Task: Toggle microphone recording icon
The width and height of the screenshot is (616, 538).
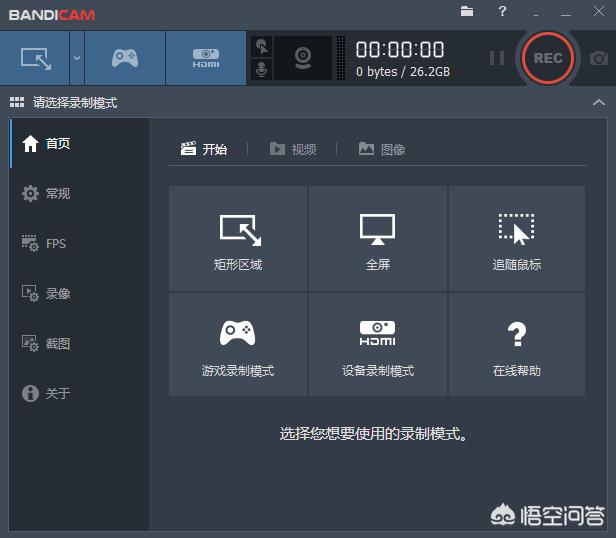Action: [262, 70]
